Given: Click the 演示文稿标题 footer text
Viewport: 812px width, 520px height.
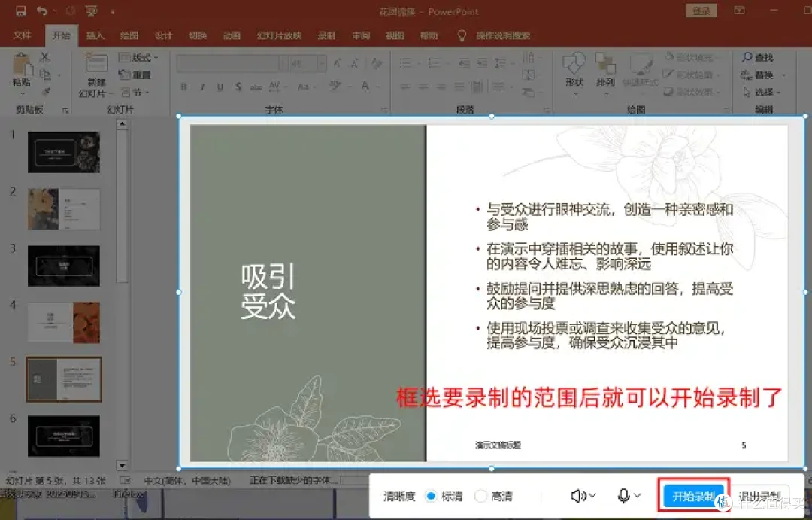Looking at the screenshot, I should (498, 445).
